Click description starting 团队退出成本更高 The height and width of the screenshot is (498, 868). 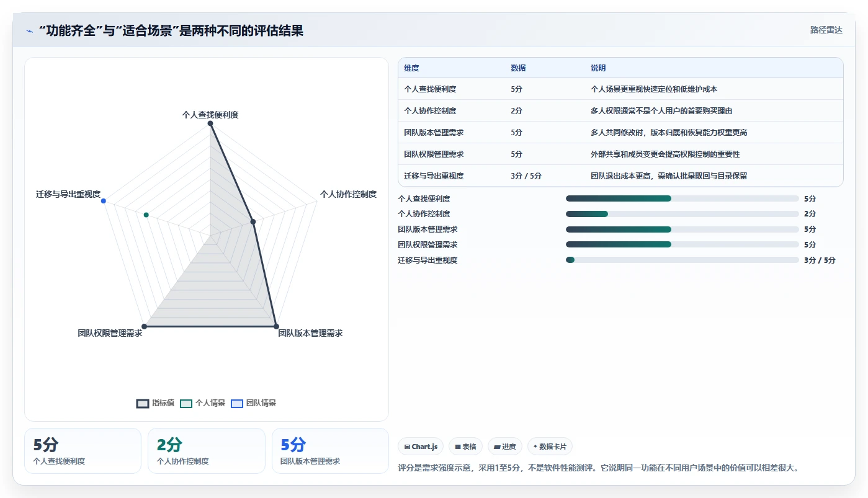(669, 176)
